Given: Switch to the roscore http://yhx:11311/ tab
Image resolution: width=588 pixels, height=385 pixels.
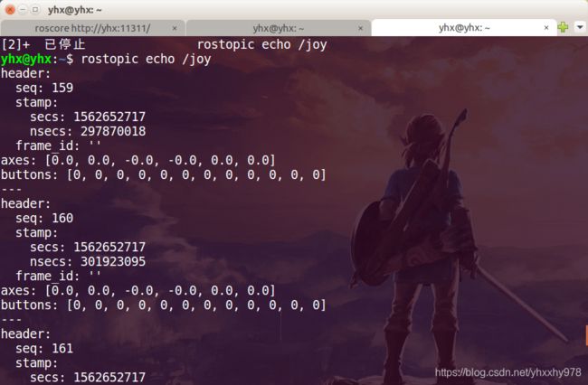Looking at the screenshot, I should pyautogui.click(x=92, y=28).
